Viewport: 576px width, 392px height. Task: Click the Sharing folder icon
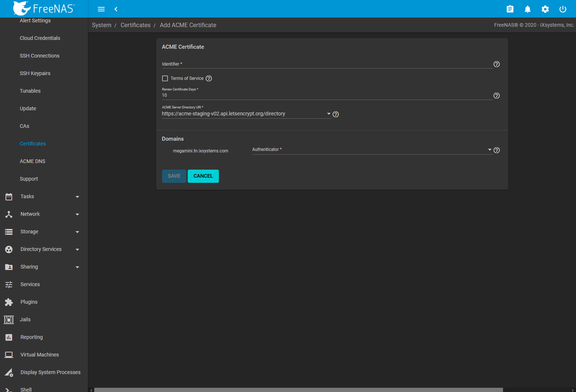click(x=9, y=267)
